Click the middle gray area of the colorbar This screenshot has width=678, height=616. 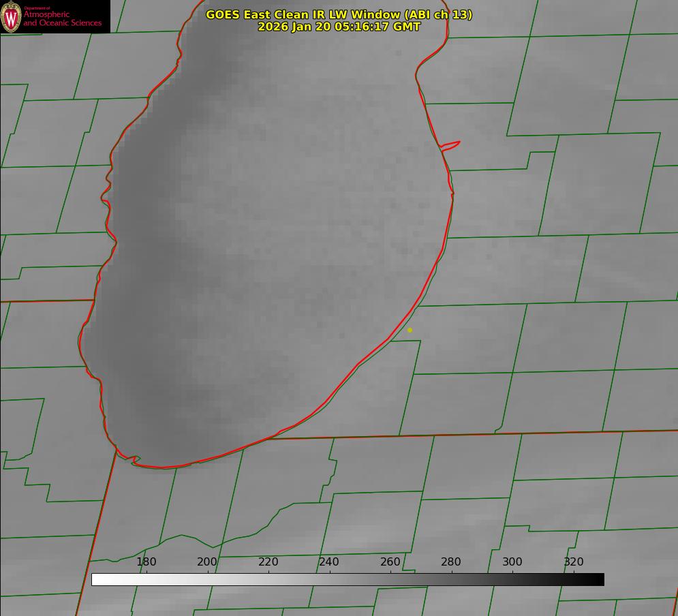pos(348,579)
